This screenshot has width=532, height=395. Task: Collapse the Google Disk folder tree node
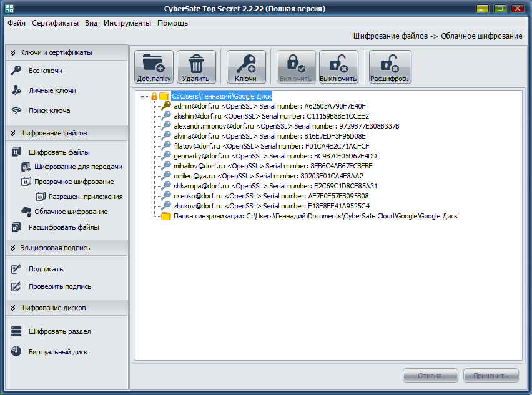tap(143, 96)
